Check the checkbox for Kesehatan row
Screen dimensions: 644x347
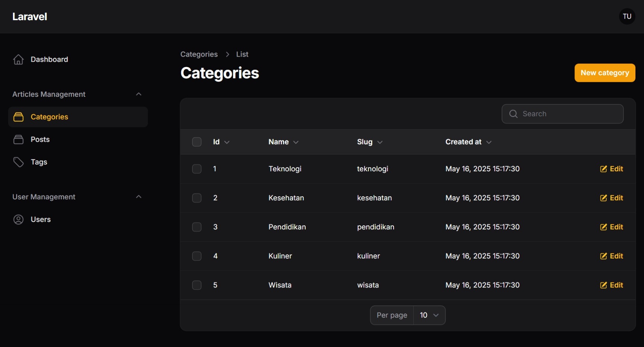(197, 198)
